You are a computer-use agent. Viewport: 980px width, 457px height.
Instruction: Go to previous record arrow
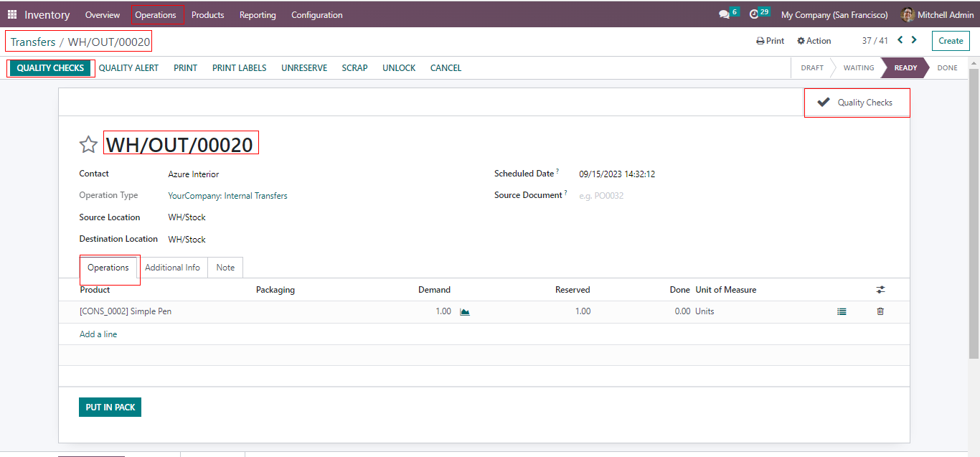pyautogui.click(x=900, y=40)
